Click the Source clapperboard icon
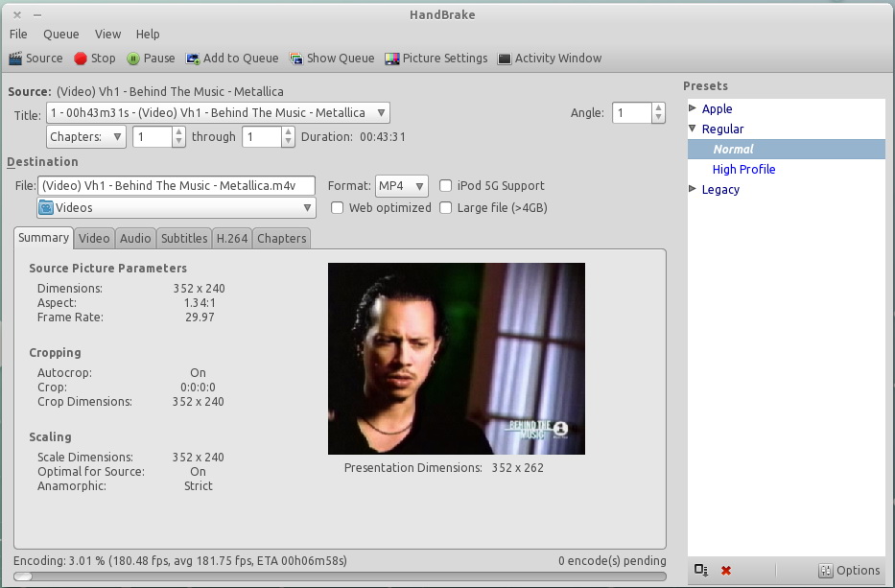The width and height of the screenshot is (895, 588). 15,59
